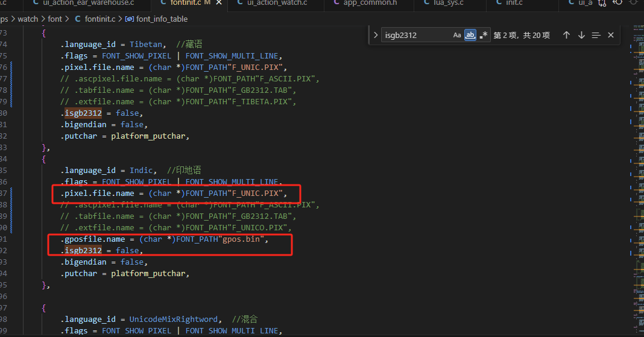Click Tibetan in the language_id line

146,45
